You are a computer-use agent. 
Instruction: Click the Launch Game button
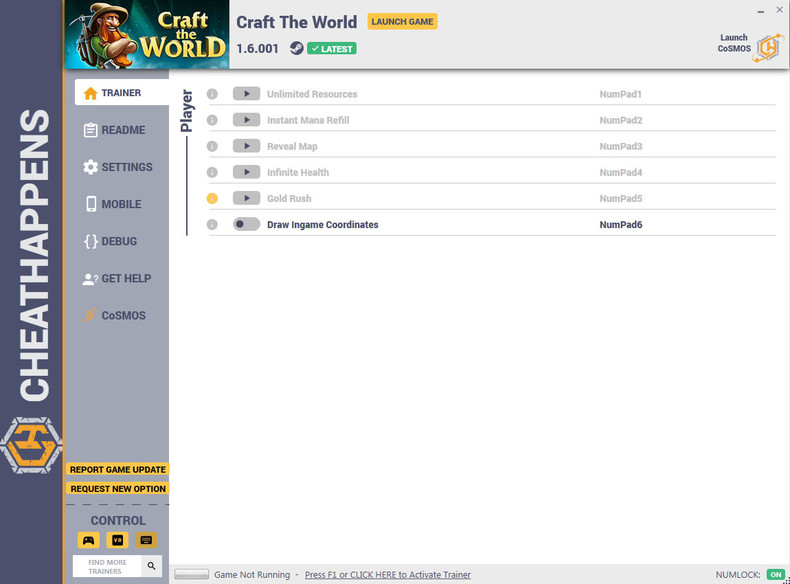(x=402, y=22)
